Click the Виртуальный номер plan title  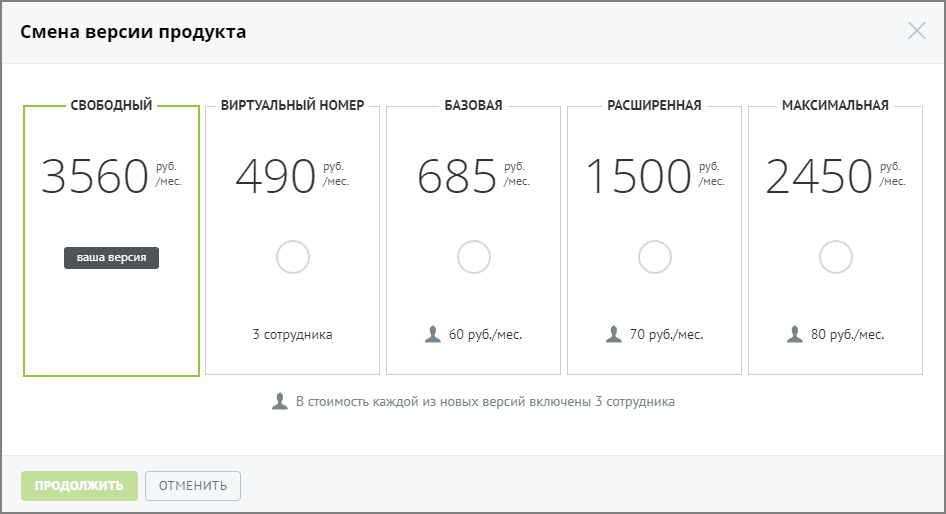point(293,106)
